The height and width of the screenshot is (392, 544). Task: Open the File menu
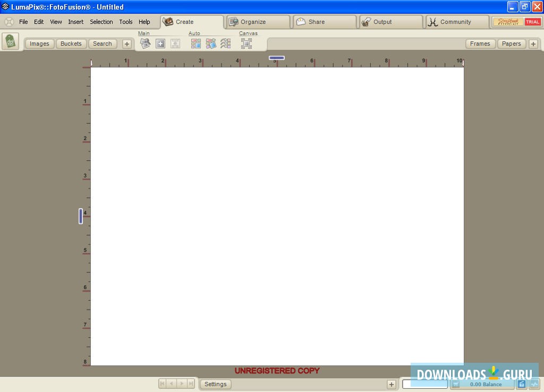(23, 22)
